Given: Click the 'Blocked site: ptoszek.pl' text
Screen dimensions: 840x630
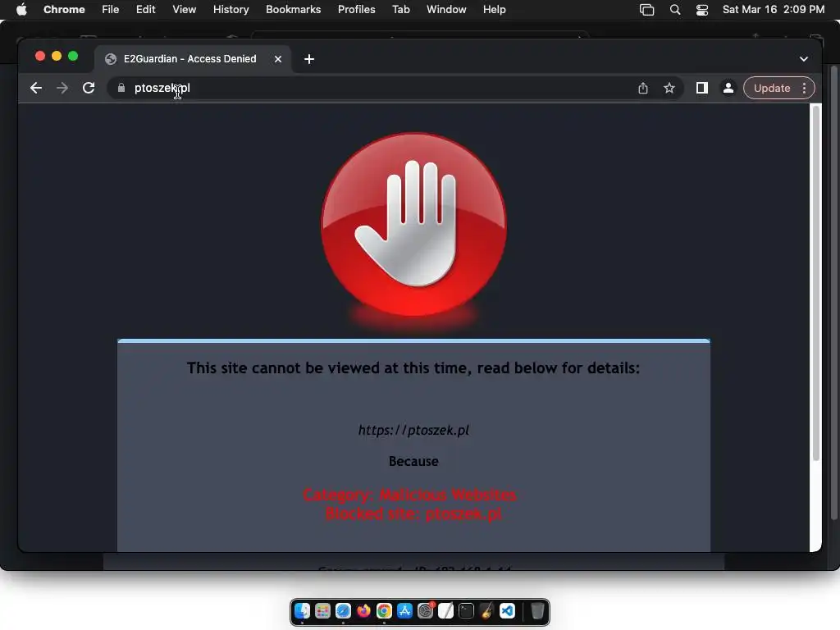Looking at the screenshot, I should tap(413, 514).
